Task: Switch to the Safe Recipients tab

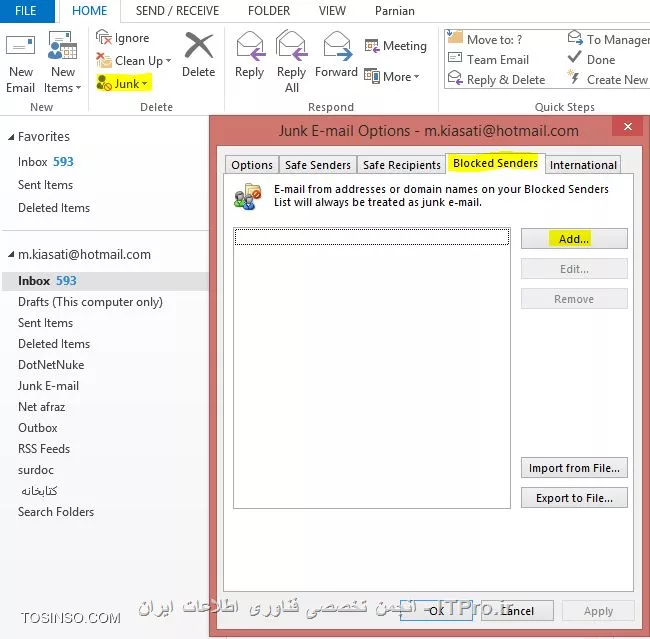Action: click(x=401, y=165)
